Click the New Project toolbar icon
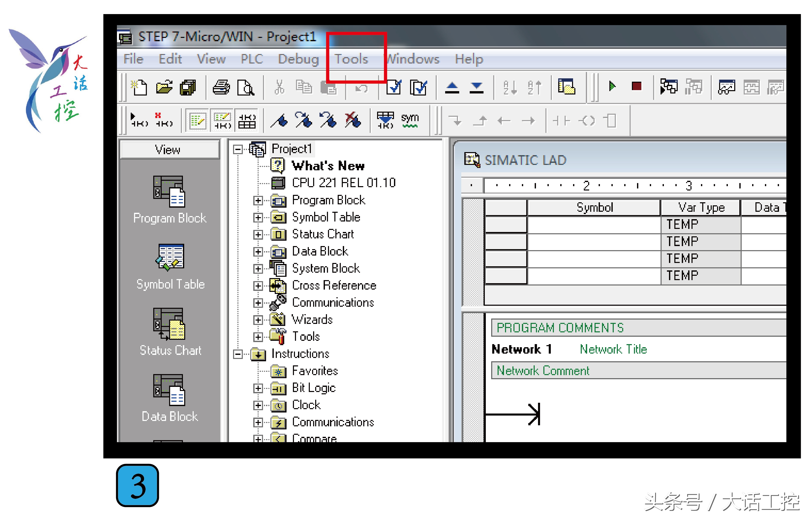The height and width of the screenshot is (519, 812). click(x=139, y=87)
